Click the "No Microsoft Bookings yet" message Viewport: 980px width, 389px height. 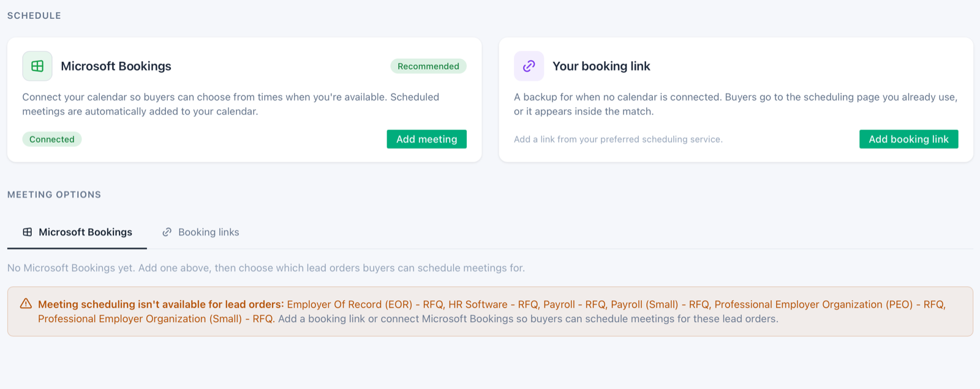pos(266,268)
